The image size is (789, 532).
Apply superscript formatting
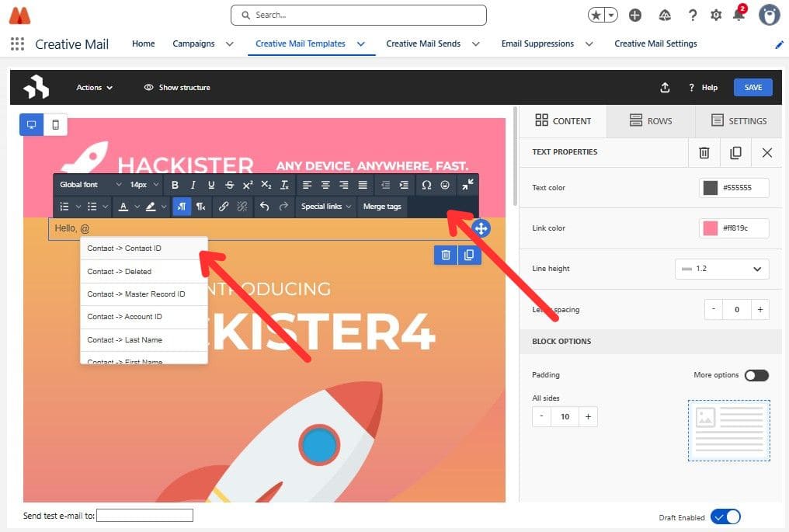coord(248,185)
